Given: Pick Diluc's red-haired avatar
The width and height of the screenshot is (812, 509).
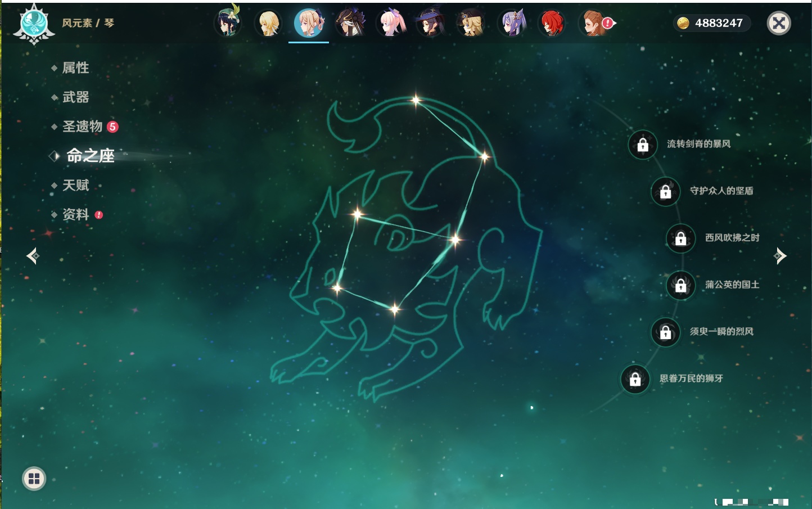Looking at the screenshot, I should 552,23.
